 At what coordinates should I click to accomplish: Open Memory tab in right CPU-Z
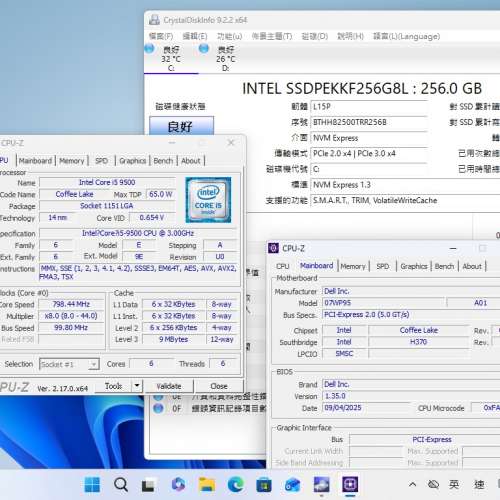pos(353,266)
